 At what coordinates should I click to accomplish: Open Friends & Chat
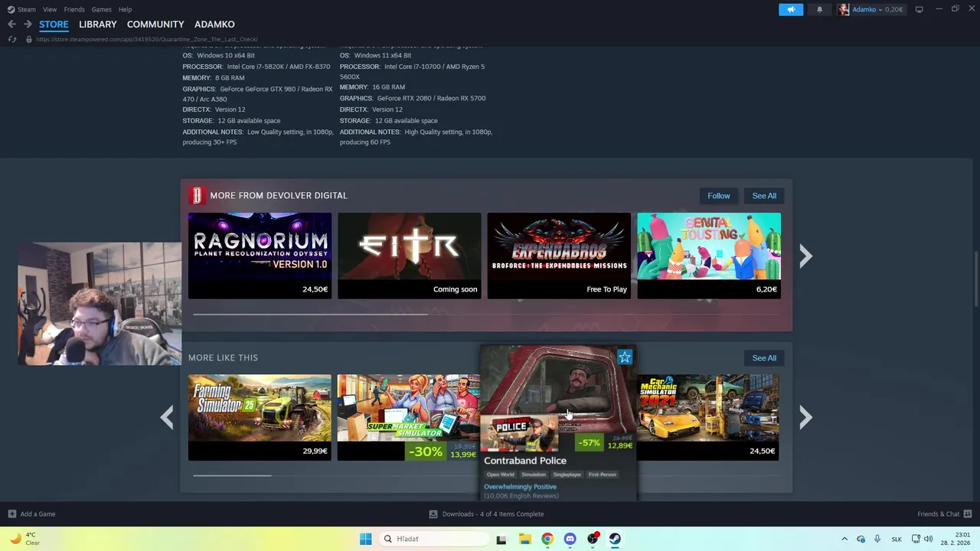tap(945, 514)
